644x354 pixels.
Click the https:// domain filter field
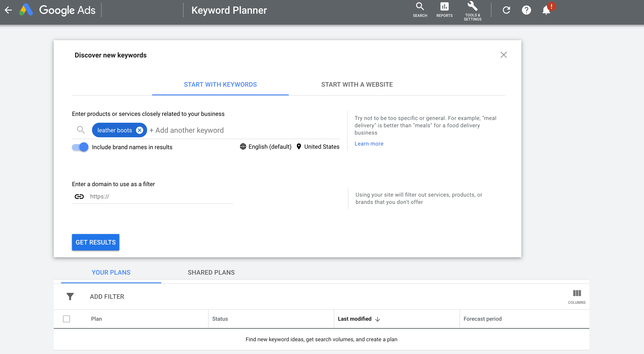[160, 197]
